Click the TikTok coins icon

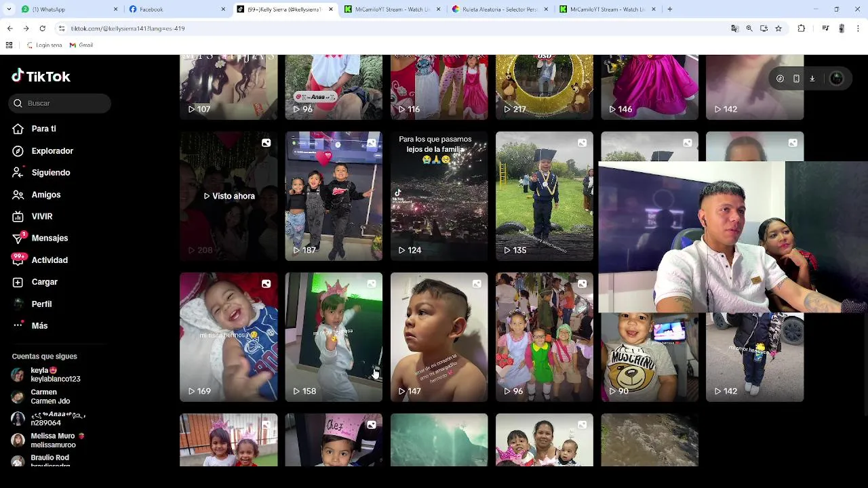pyautogui.click(x=780, y=79)
